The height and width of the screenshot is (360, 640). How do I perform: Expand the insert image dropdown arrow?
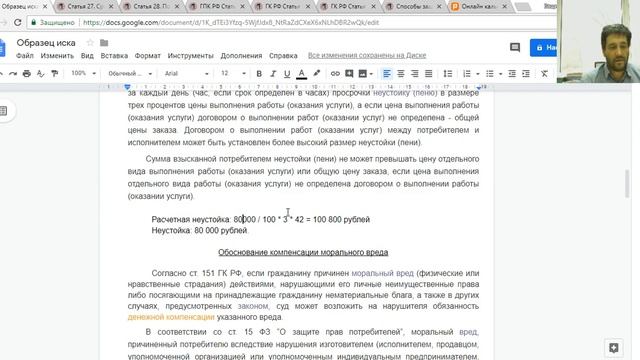(371, 74)
